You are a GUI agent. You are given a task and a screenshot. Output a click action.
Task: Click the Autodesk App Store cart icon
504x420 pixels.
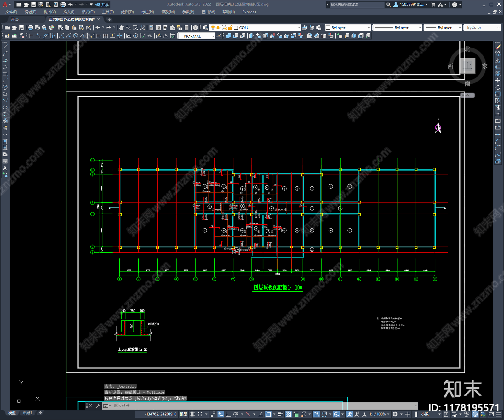click(433, 4)
